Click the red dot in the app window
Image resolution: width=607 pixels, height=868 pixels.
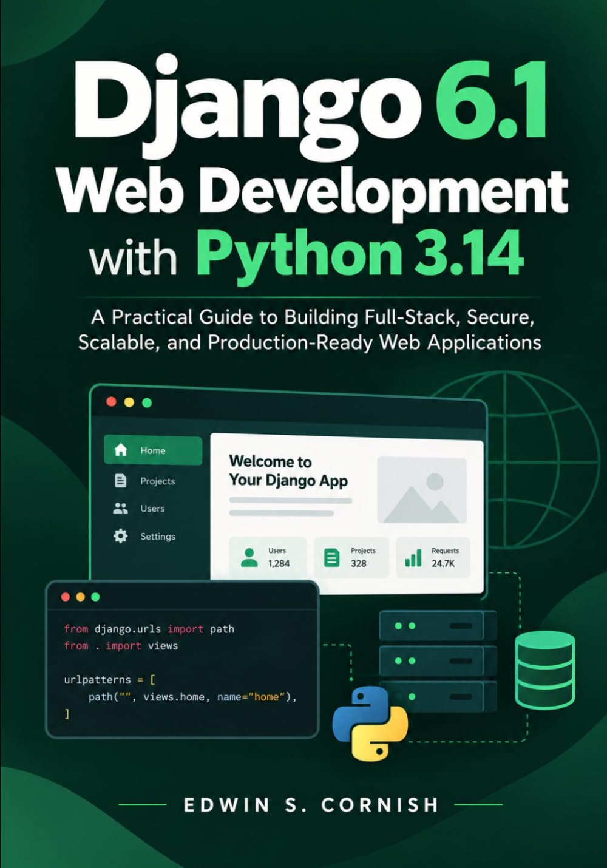[111, 402]
